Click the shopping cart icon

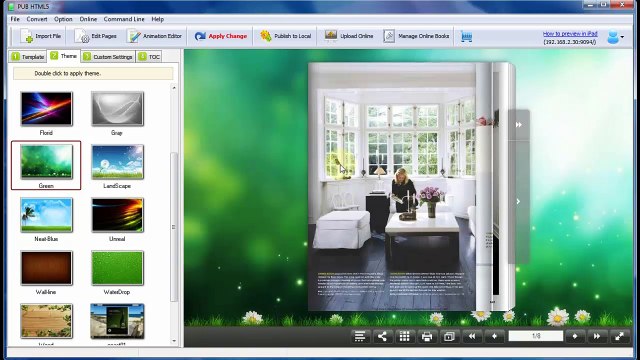(x=466, y=37)
